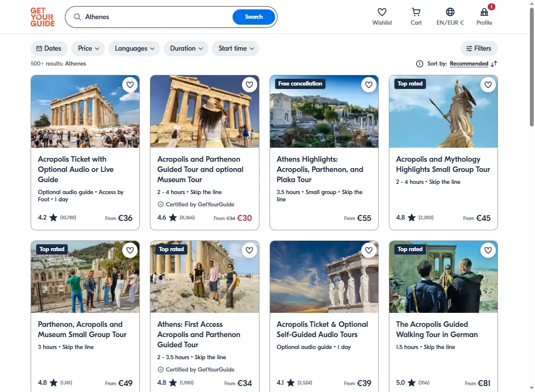
Task: Click the Caryatids sunset photo thumbnail
Action: coord(324,277)
